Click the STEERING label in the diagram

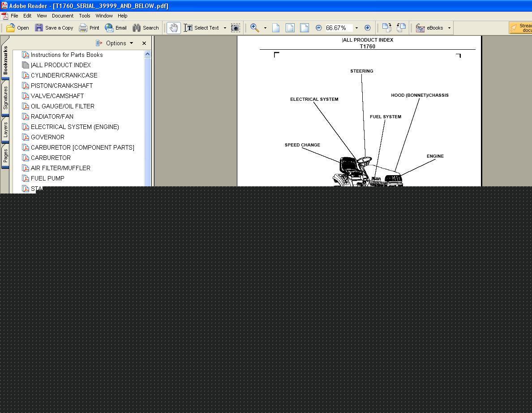(x=362, y=71)
